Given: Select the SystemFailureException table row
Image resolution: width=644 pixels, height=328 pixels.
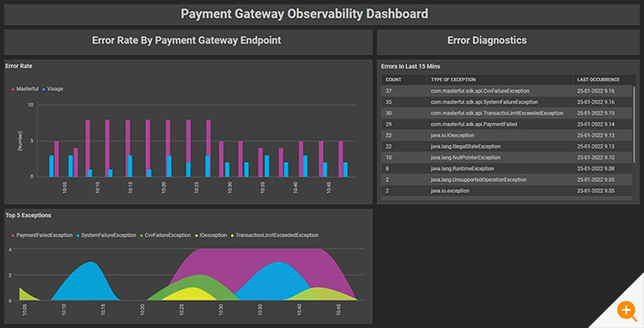Looking at the screenshot, I should [x=507, y=102].
